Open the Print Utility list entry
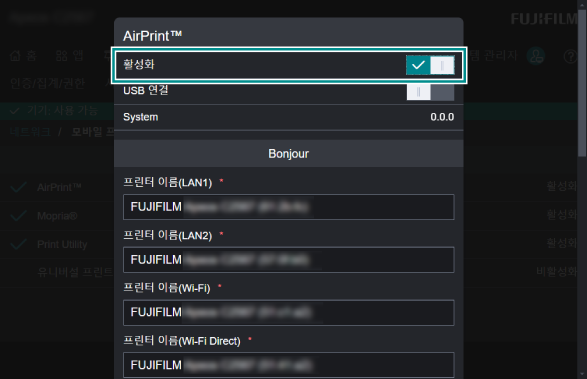Image resolution: width=587 pixels, height=379 pixels. [62, 245]
